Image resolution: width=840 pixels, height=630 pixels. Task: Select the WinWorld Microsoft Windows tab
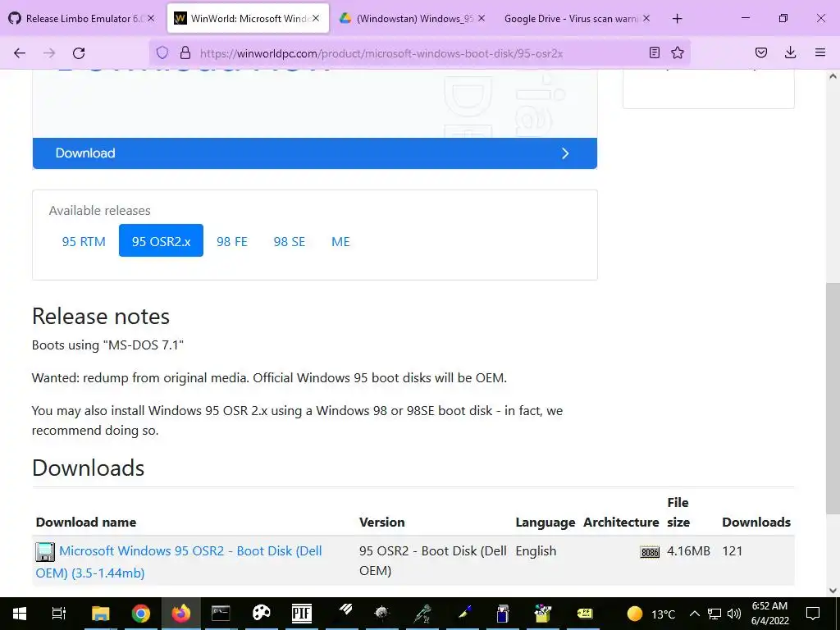248,19
